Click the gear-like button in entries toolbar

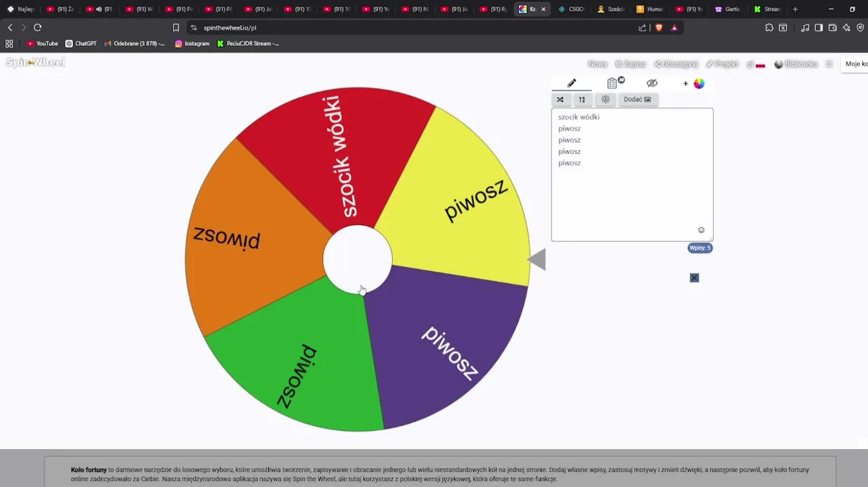(606, 99)
